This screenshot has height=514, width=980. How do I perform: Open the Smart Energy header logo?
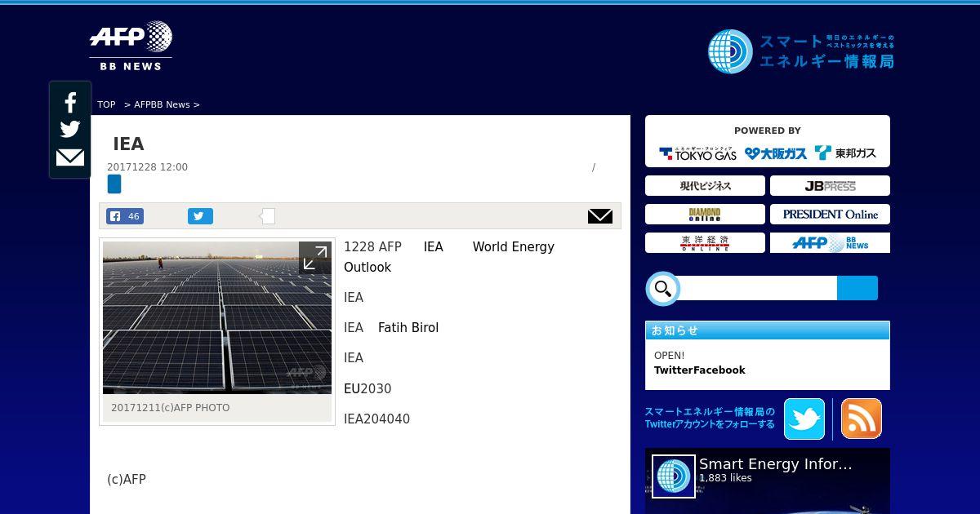(800, 51)
